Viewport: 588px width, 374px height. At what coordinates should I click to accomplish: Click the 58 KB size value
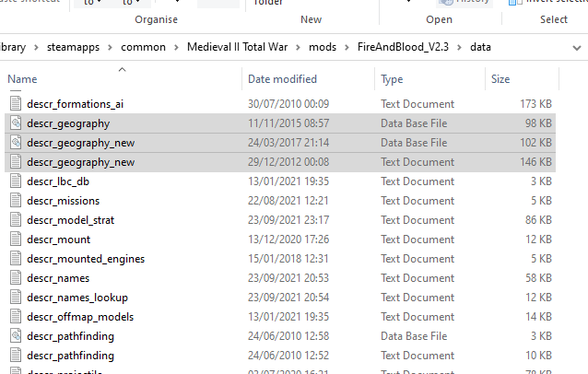[538, 278]
